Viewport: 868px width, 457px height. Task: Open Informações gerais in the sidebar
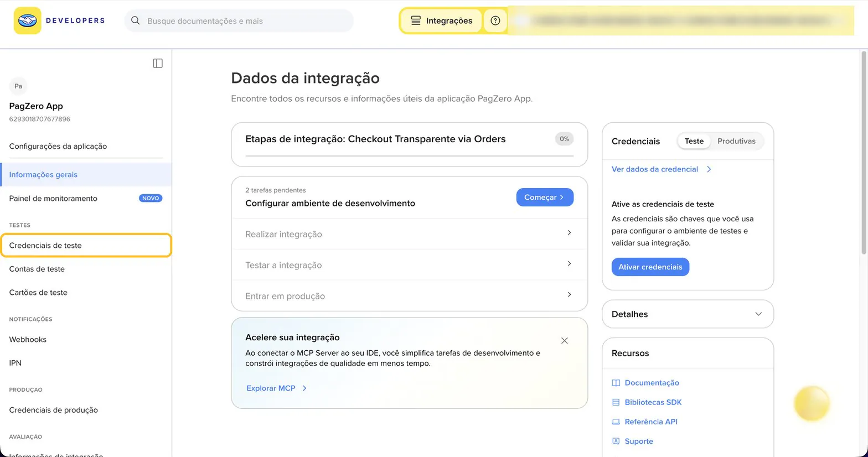tap(86, 174)
